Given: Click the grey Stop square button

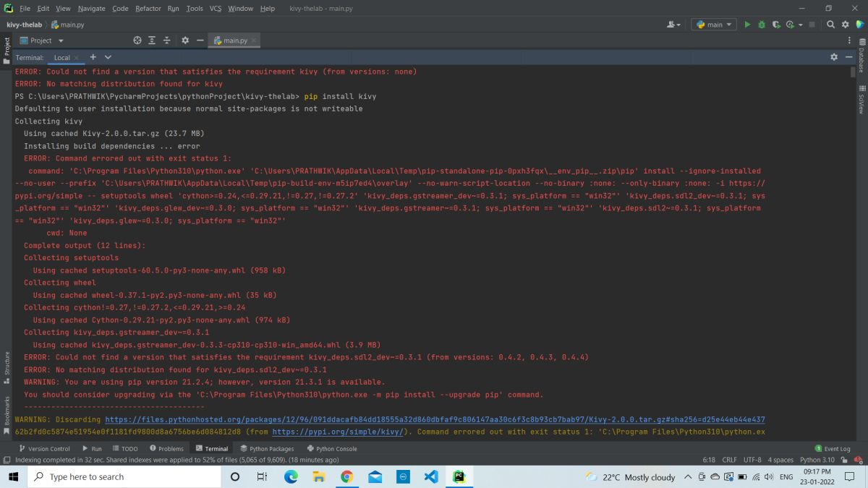Looking at the screenshot, I should coord(812,25).
